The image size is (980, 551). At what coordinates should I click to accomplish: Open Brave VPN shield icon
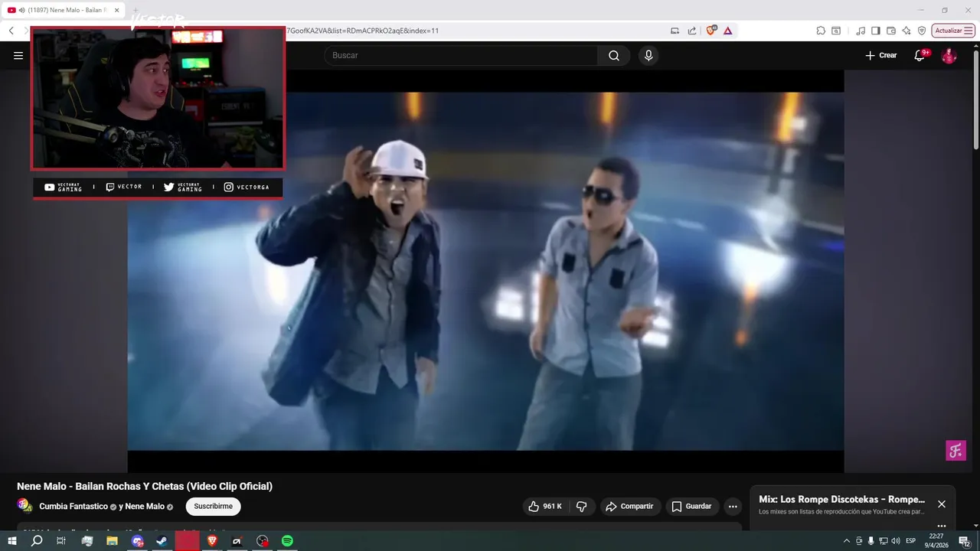pyautogui.click(x=922, y=31)
